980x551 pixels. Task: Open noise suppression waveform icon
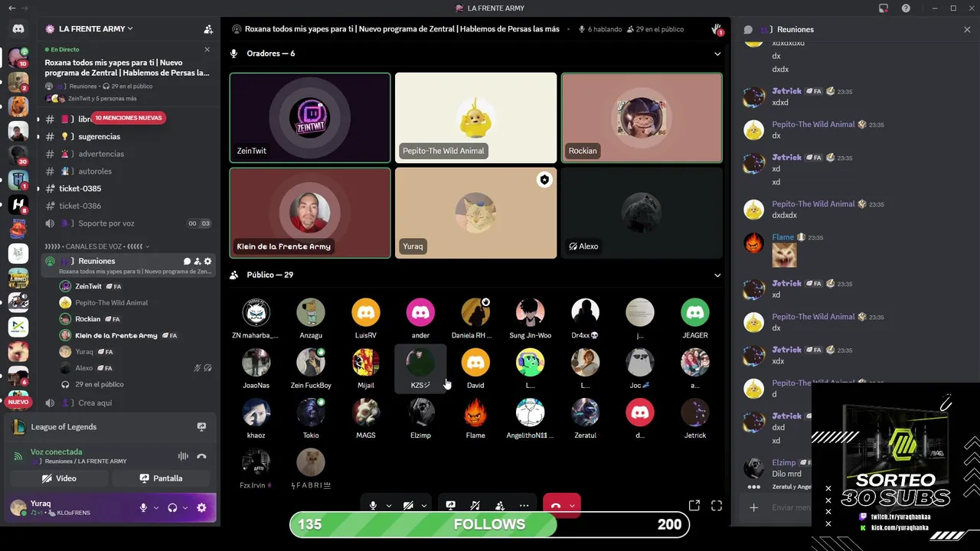(x=183, y=456)
